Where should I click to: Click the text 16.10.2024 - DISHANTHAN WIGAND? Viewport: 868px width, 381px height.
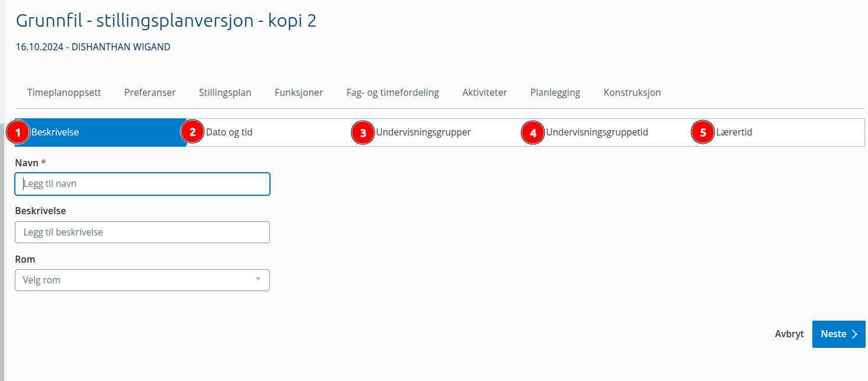tap(93, 47)
